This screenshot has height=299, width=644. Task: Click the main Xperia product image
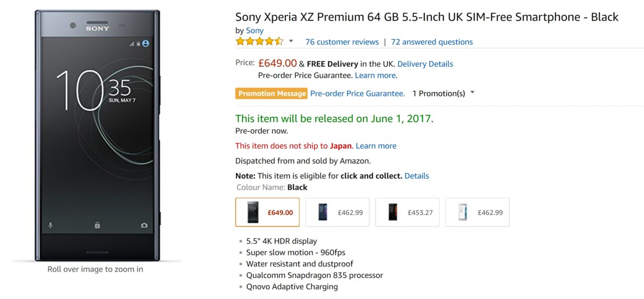tap(97, 136)
